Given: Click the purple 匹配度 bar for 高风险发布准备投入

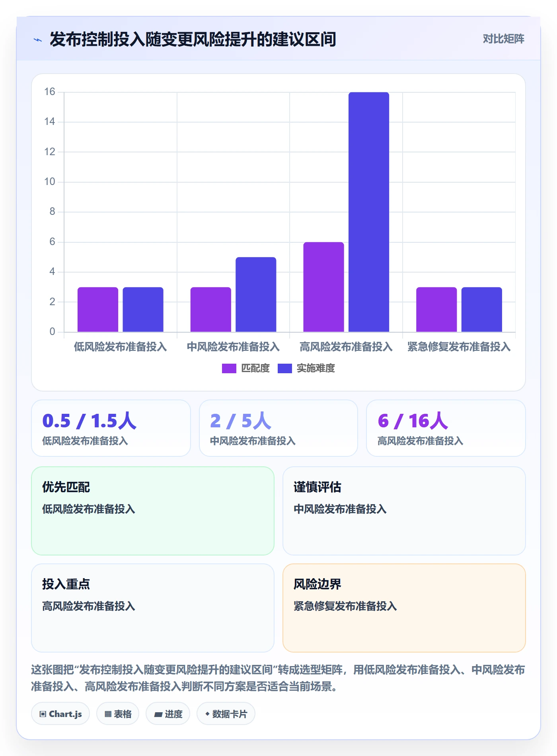Looking at the screenshot, I should (x=323, y=287).
